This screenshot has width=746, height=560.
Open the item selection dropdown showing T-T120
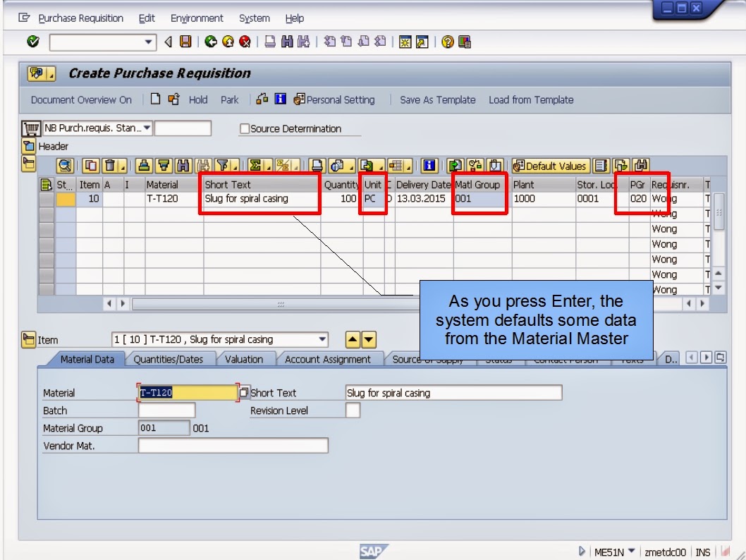click(x=322, y=339)
